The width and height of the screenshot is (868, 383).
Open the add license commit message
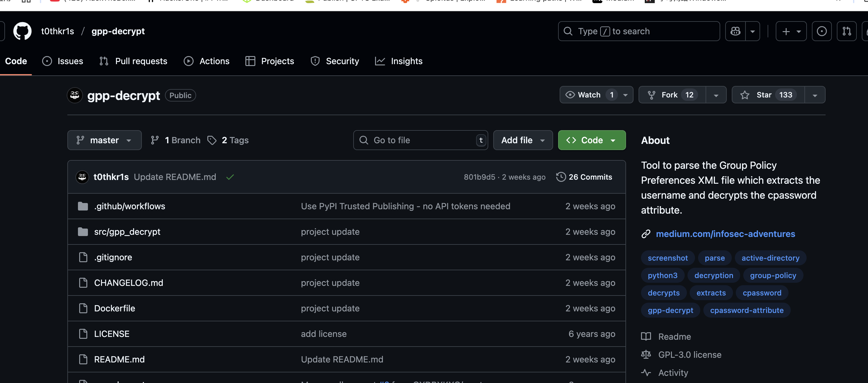click(x=324, y=334)
